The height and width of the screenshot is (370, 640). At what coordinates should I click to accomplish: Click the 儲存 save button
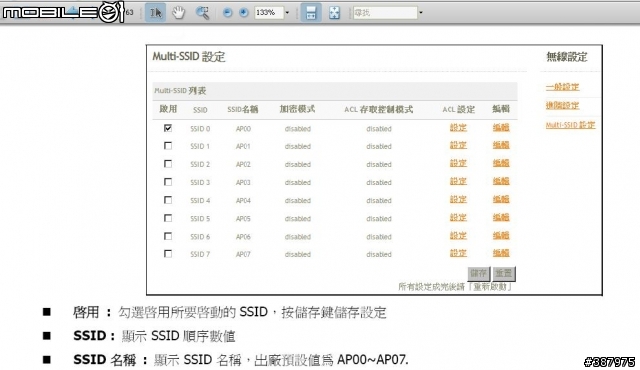(x=479, y=273)
